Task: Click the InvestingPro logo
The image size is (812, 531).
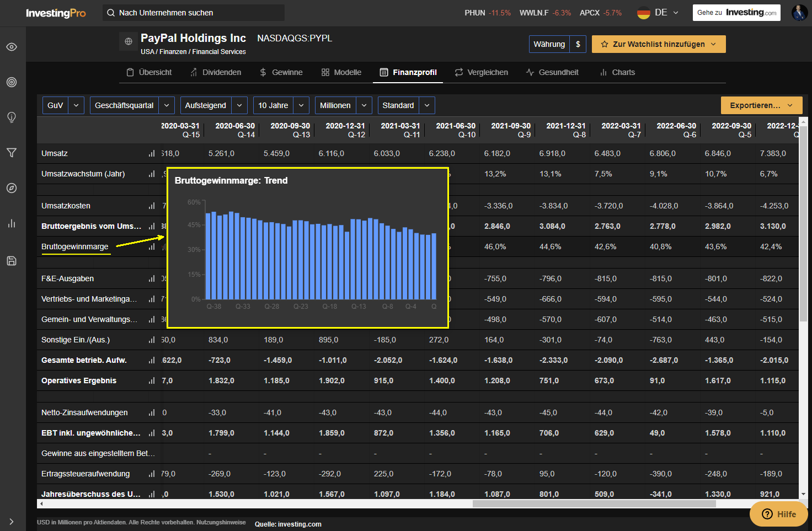Action: (56, 13)
